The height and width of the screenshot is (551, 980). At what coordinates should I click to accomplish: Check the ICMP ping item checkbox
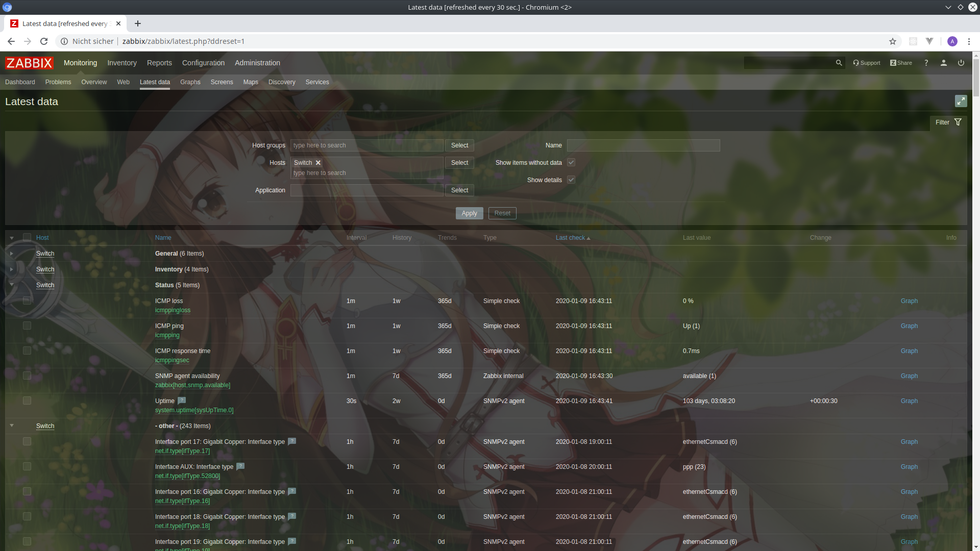pyautogui.click(x=27, y=326)
